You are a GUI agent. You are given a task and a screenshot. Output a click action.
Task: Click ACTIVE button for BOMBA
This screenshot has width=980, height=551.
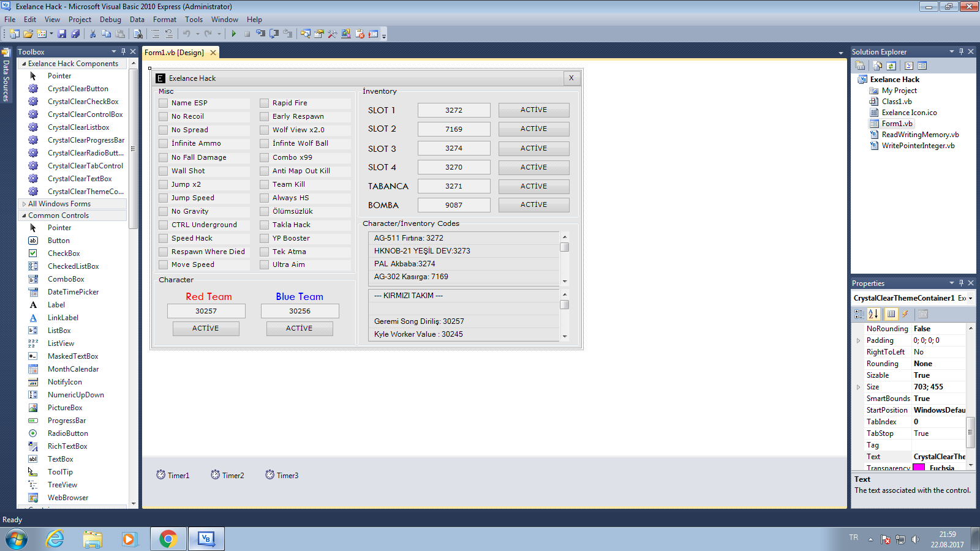533,204
